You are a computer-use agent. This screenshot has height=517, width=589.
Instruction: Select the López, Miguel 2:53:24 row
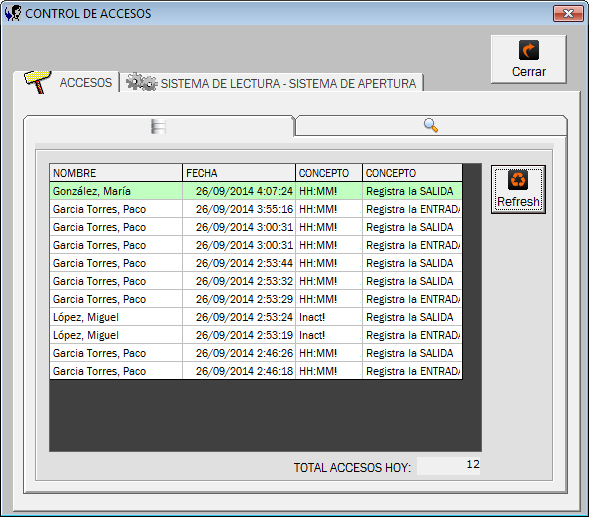[x=256, y=317]
